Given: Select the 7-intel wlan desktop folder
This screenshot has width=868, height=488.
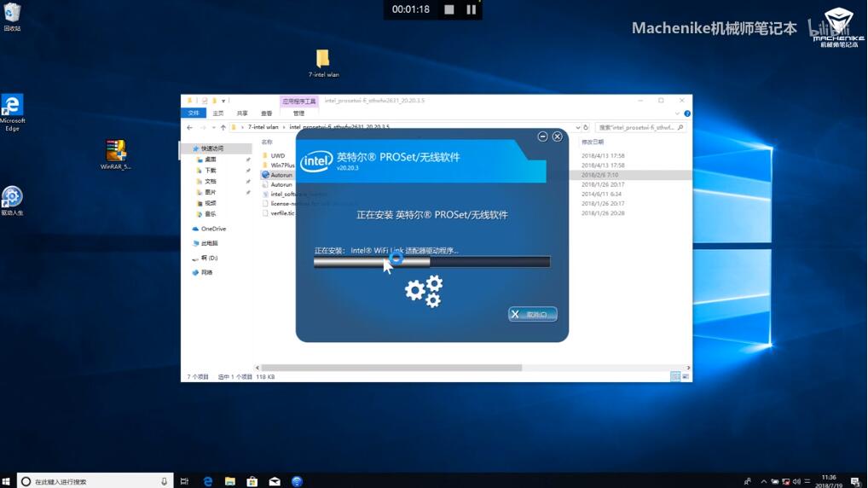Looking at the screenshot, I should 323,62.
